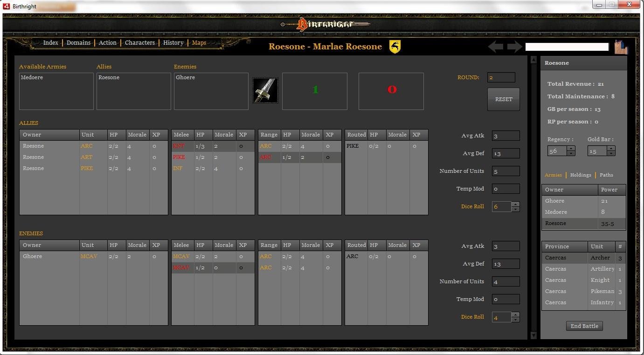This screenshot has height=355, width=644.
Task: Increase the Gold Bar value
Action: coord(611,149)
